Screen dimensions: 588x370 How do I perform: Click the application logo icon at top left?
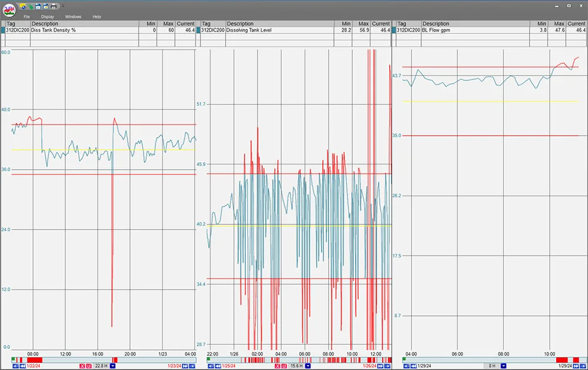coord(10,9)
